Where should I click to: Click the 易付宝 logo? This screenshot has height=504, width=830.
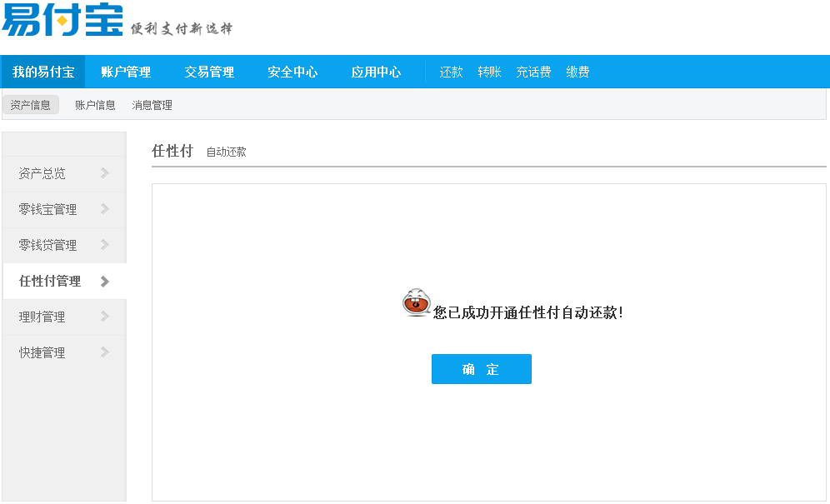click(x=62, y=20)
